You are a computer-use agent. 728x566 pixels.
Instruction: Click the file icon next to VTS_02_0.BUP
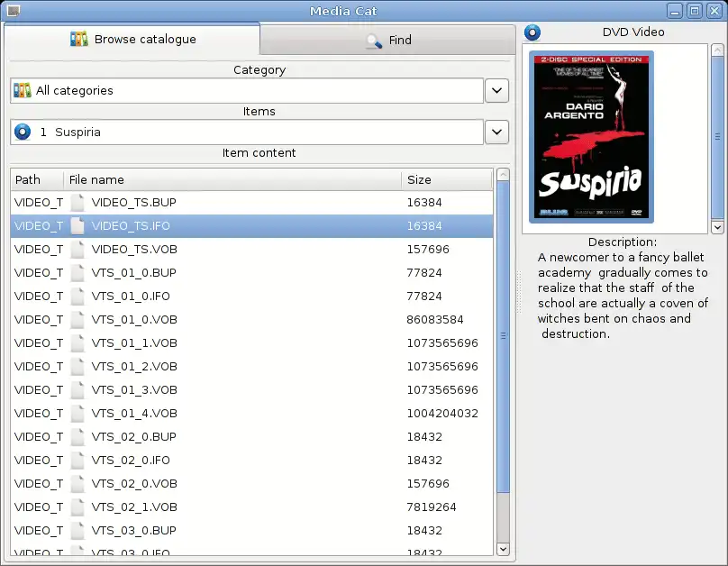(x=77, y=437)
